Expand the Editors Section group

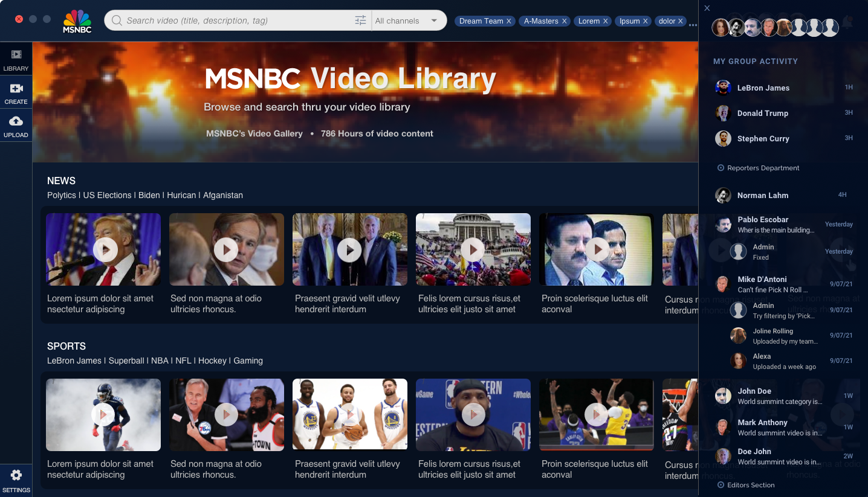click(x=721, y=485)
